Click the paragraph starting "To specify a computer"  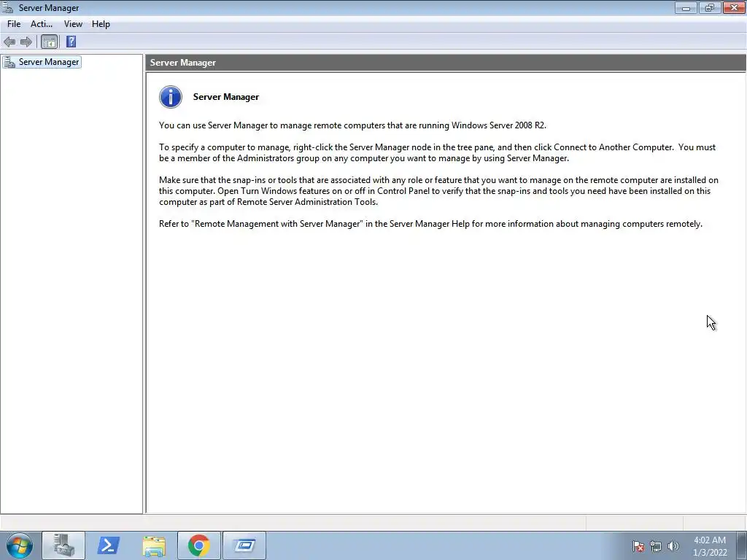(x=438, y=153)
